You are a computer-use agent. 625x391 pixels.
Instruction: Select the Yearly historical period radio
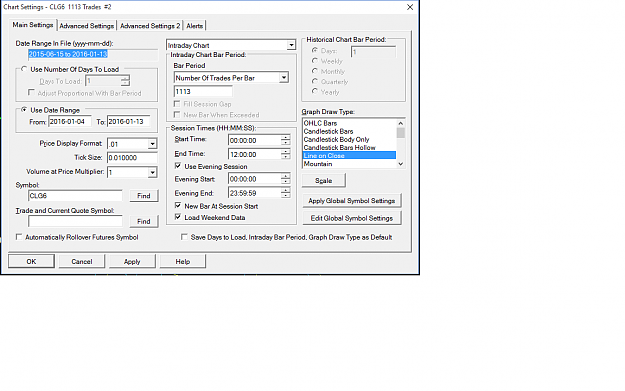[x=315, y=92]
